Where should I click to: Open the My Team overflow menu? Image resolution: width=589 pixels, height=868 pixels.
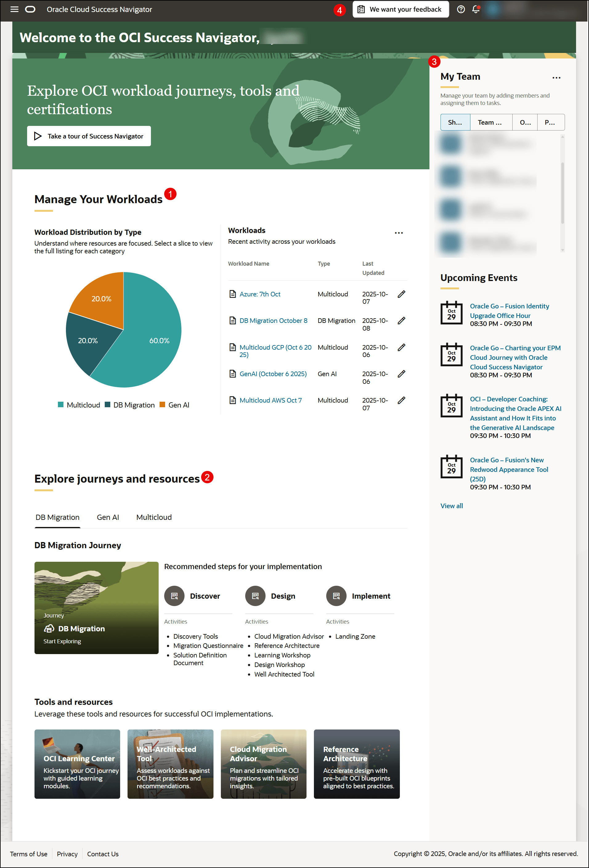coord(556,77)
